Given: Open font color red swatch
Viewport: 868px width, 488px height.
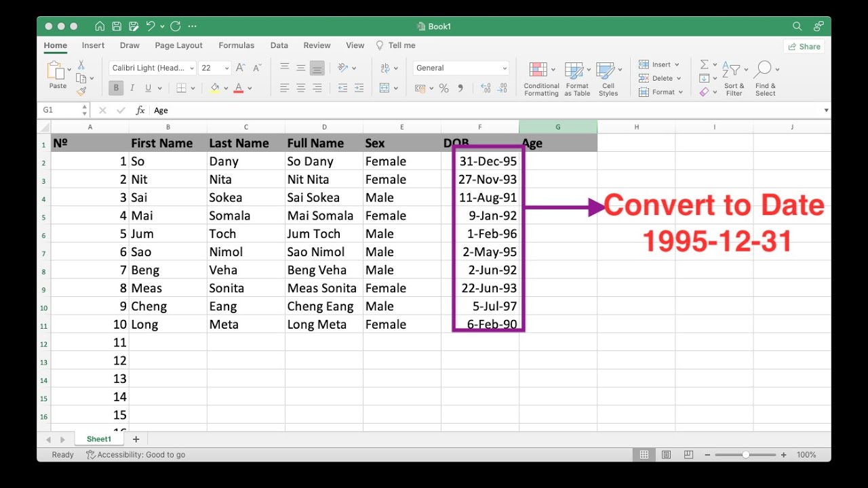Looking at the screenshot, I should click(239, 88).
